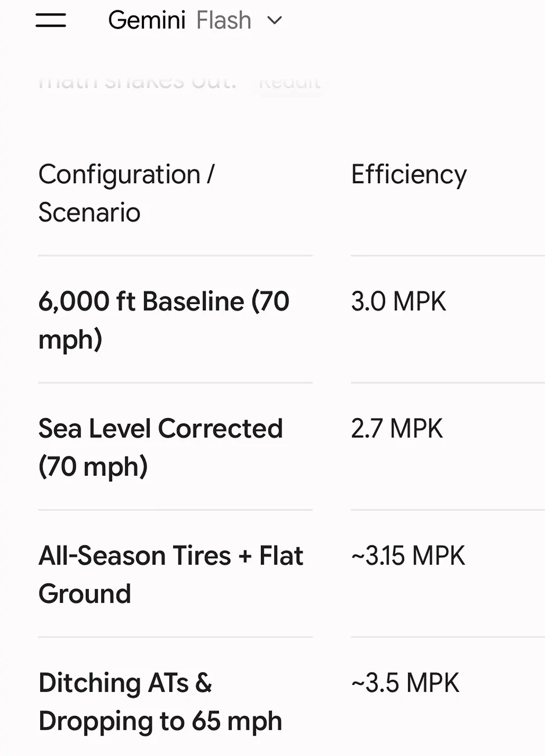545x756 pixels.
Task: Tap the 'Dropping to 65 mph' line
Action: (x=160, y=721)
